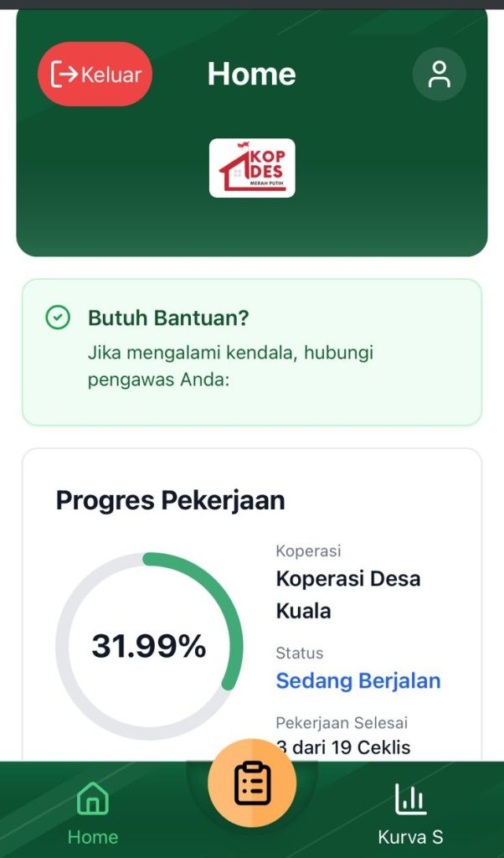Open the Kurva S bar chart icon
The height and width of the screenshot is (858, 504).
pos(410,799)
